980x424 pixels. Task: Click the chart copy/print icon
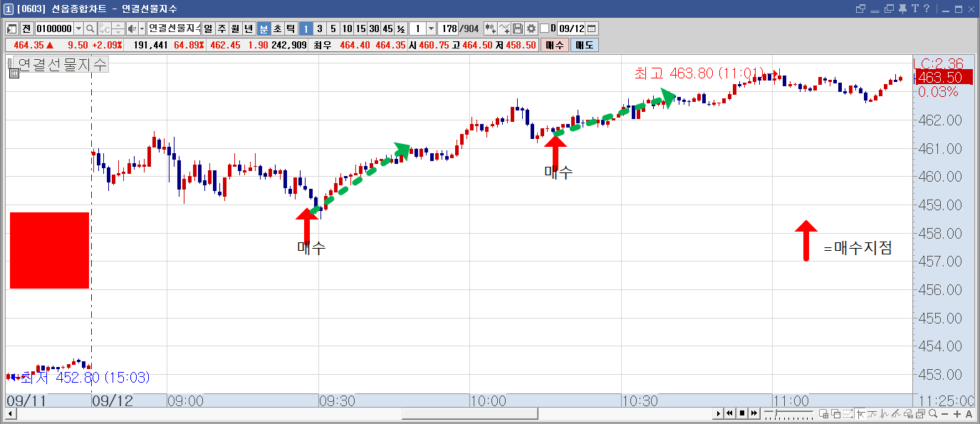click(x=920, y=413)
